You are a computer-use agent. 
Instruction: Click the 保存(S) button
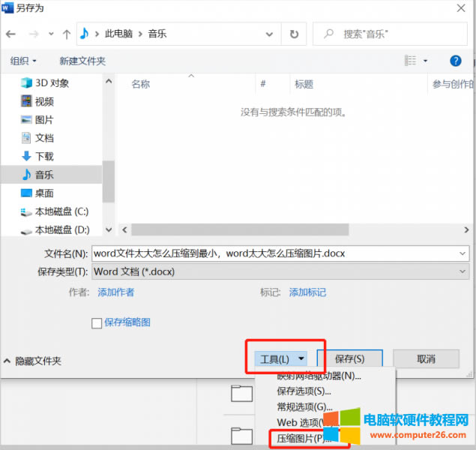pos(349,359)
